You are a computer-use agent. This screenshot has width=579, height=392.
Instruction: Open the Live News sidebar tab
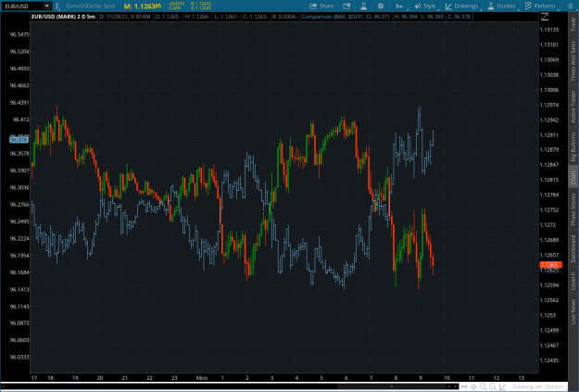(573, 311)
